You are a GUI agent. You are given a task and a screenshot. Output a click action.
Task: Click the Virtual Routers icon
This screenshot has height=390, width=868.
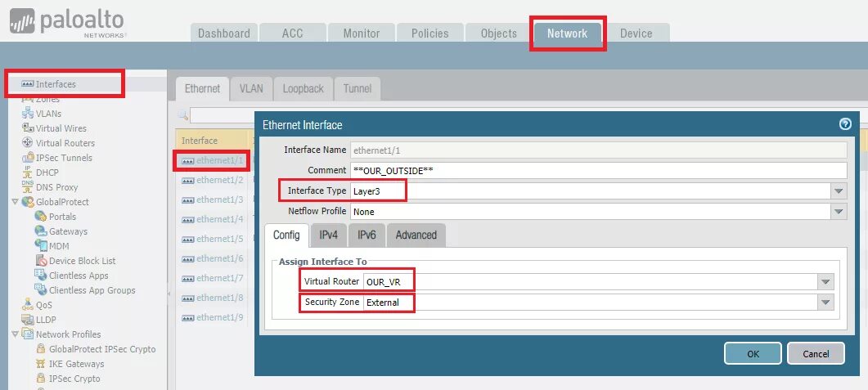(x=28, y=143)
